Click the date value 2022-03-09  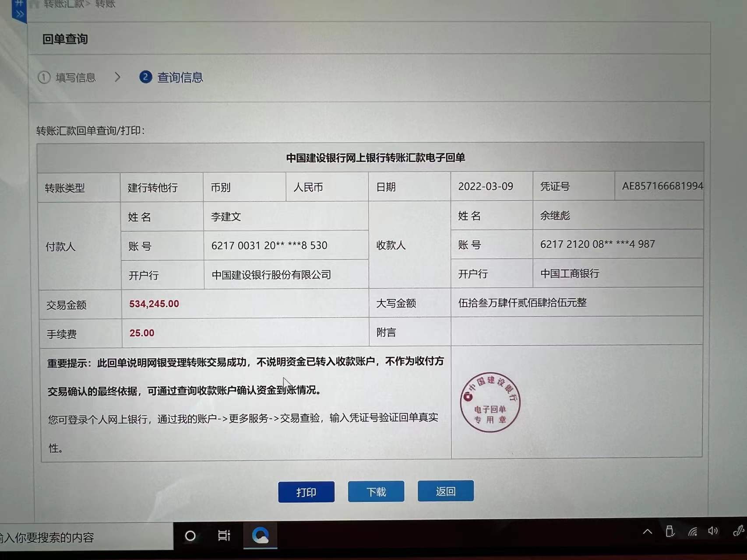(486, 186)
